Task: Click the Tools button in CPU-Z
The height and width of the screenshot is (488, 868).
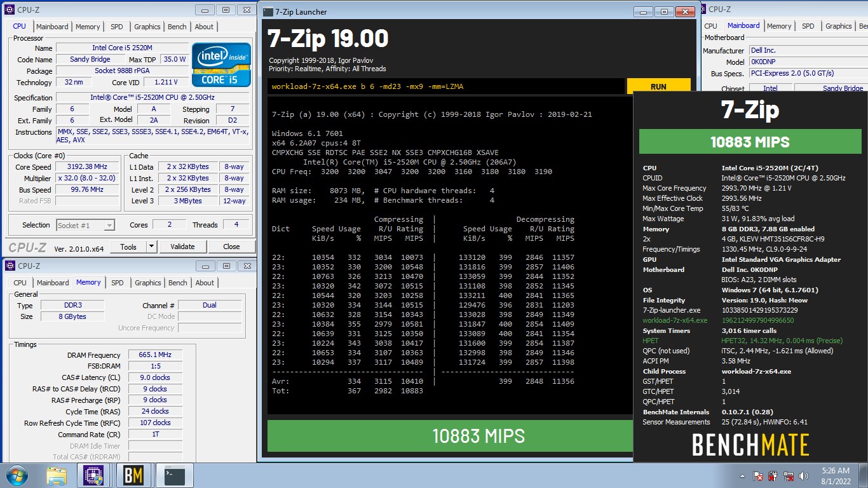Action: [128, 247]
